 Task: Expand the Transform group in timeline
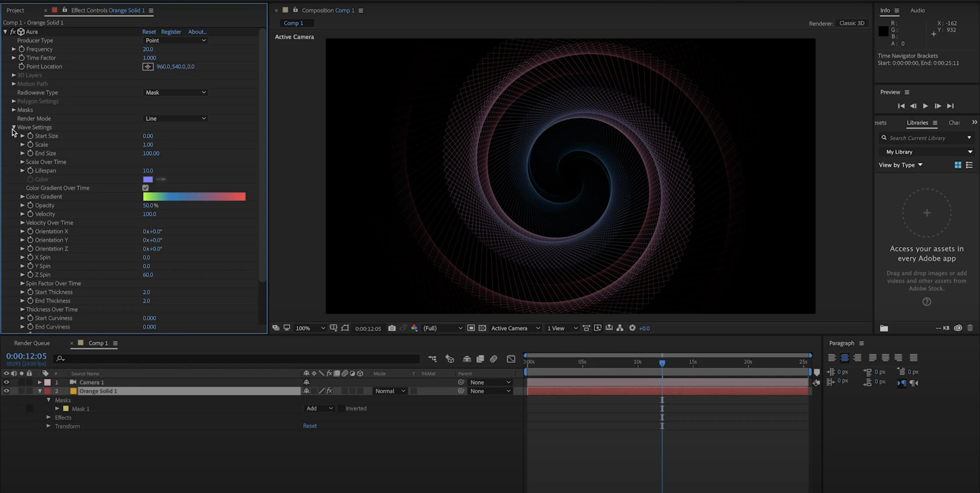point(49,426)
